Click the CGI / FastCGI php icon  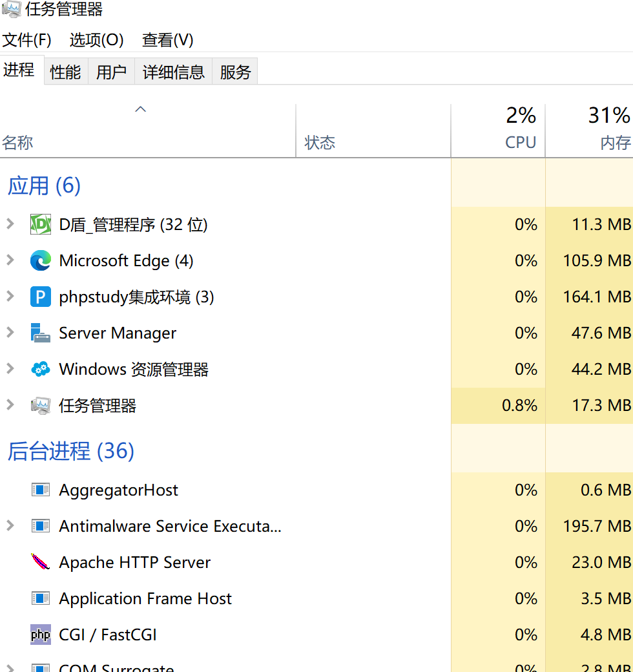[x=41, y=635]
